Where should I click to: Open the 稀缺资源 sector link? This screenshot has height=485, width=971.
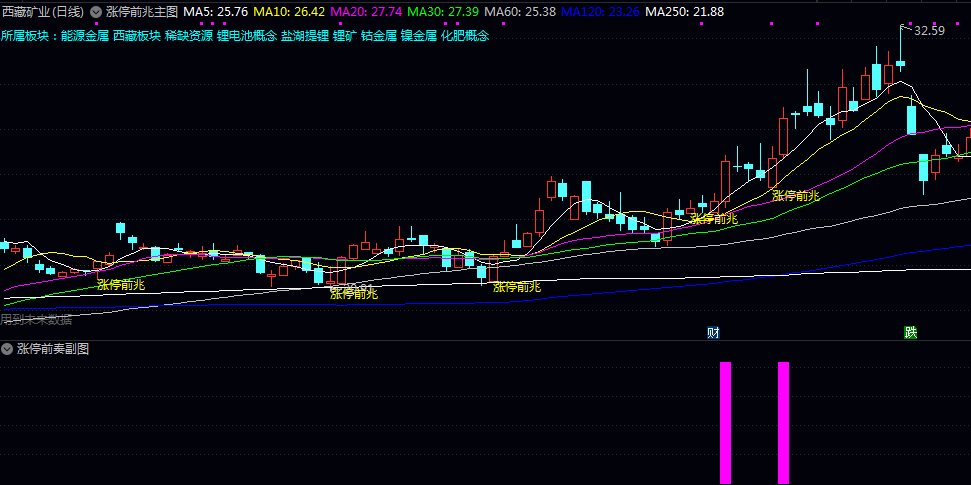189,36
